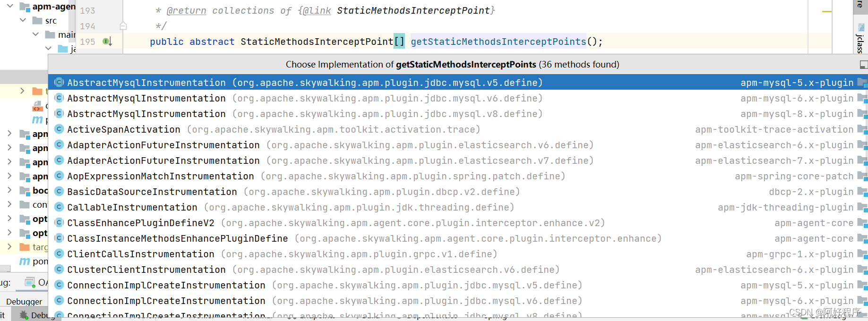Select the src folder in project tree
The height and width of the screenshot is (321, 868).
(x=44, y=20)
